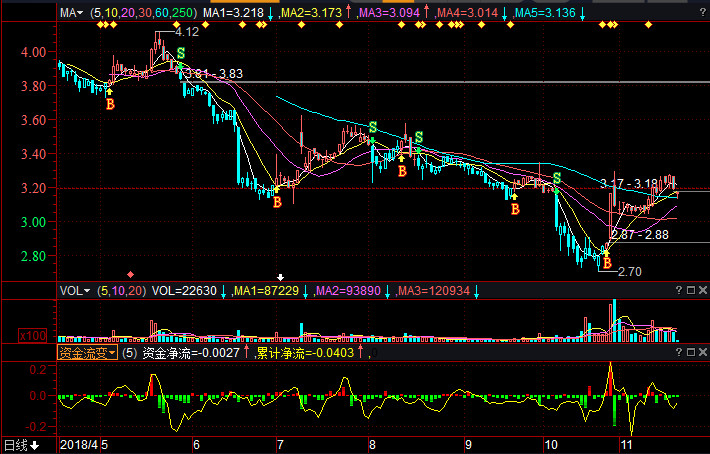Maximize the VOL indicator panel
The width and height of the screenshot is (710, 454).
pos(691,290)
